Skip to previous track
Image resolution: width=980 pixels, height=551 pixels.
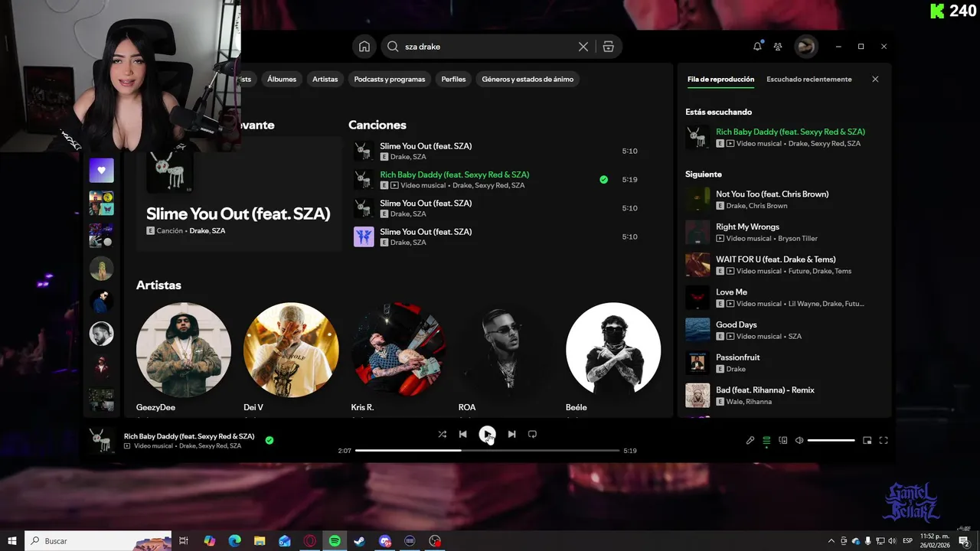[462, 434]
